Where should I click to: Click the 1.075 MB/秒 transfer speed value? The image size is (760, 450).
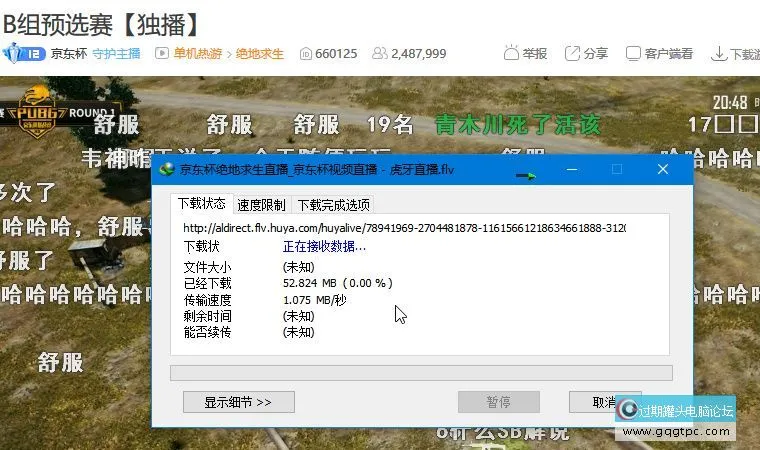tap(315, 300)
